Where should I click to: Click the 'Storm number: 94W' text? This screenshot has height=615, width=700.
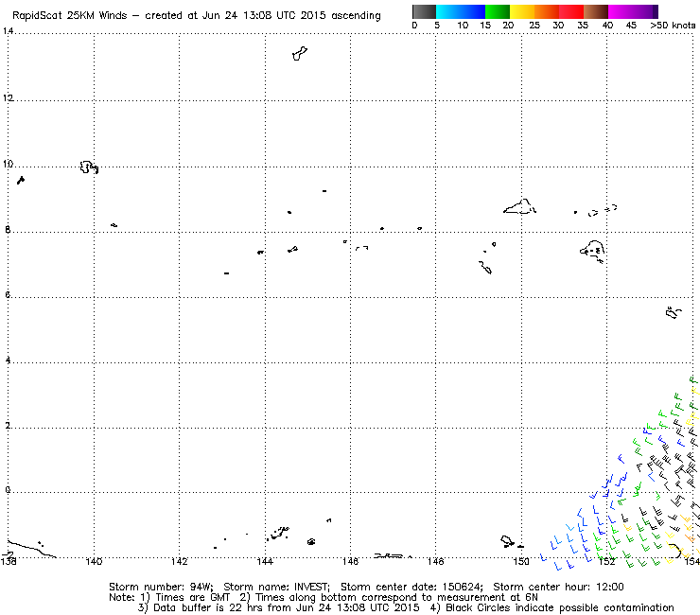point(161,587)
